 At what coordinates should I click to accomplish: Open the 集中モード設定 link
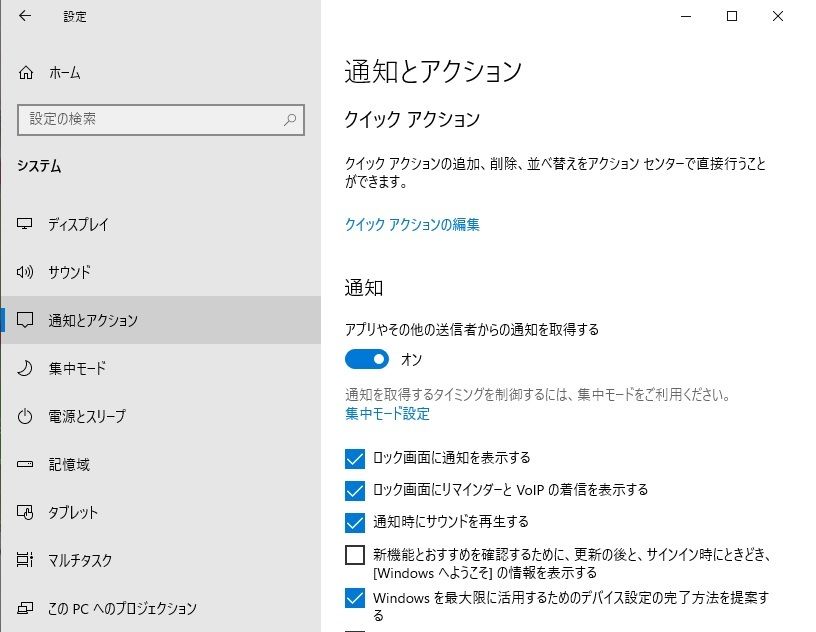click(x=387, y=414)
